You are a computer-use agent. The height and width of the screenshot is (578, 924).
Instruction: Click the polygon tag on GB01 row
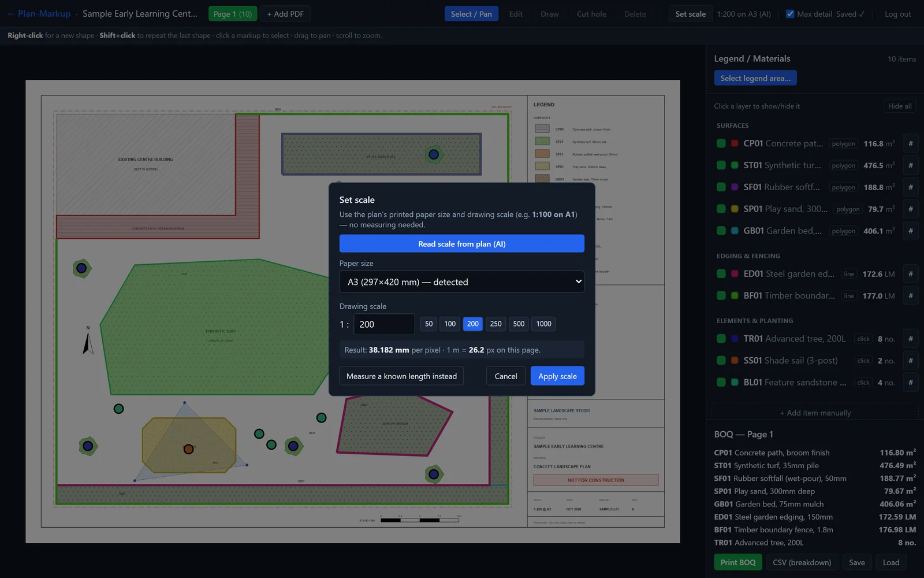844,231
